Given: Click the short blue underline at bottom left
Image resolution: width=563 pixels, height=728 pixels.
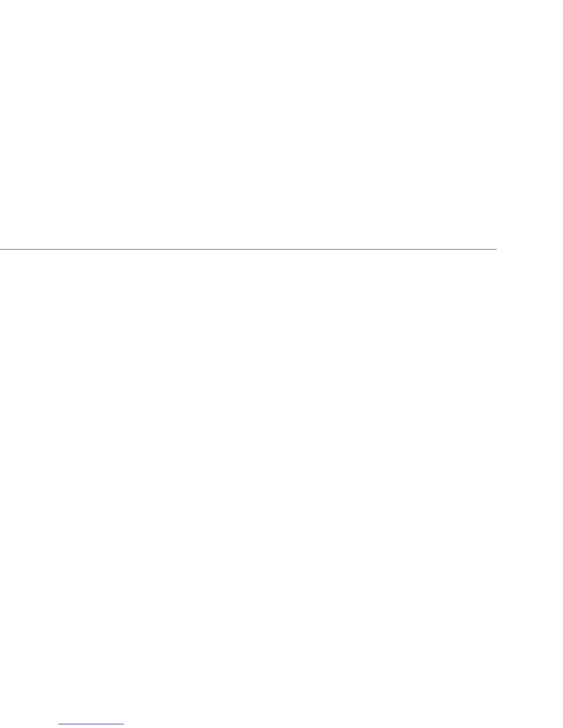Looking at the screenshot, I should 91,724.
